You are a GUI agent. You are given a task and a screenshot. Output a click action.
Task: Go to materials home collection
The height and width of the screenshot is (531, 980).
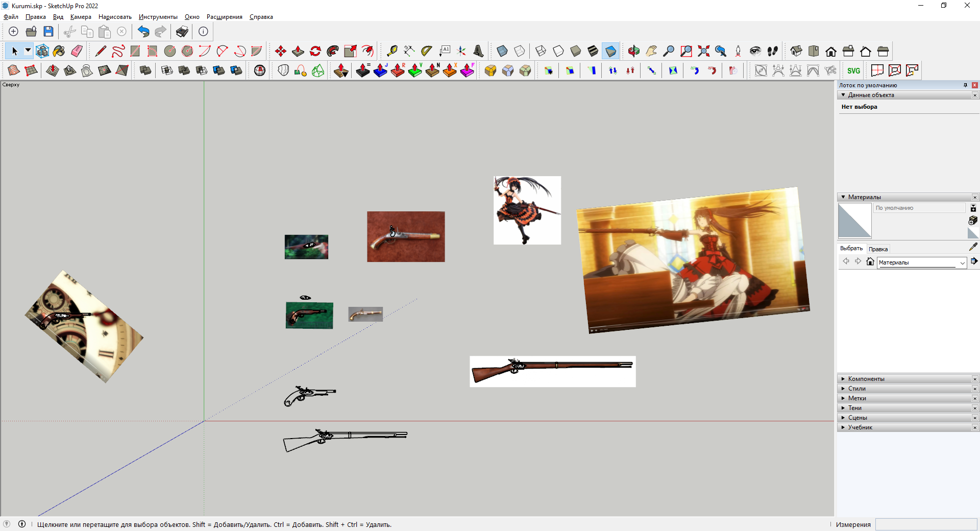[870, 261]
